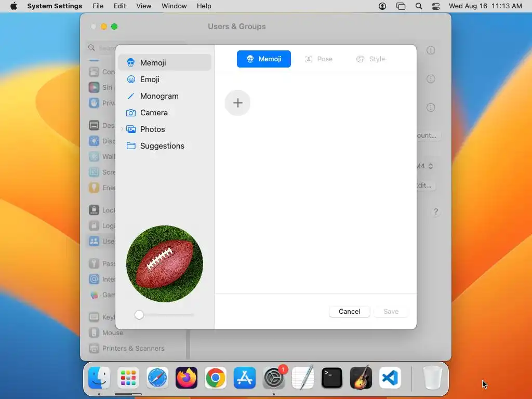Click the help question mark button
Viewport: 532px width, 399px height.
tap(436, 212)
